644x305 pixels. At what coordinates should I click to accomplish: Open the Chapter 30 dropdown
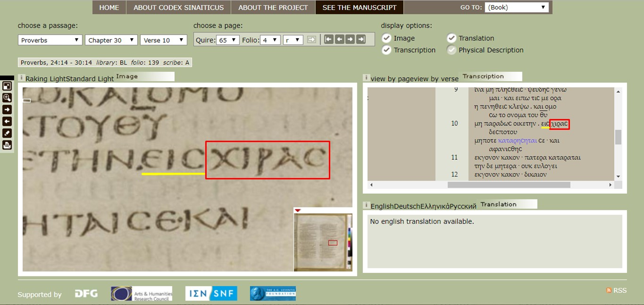(x=111, y=40)
